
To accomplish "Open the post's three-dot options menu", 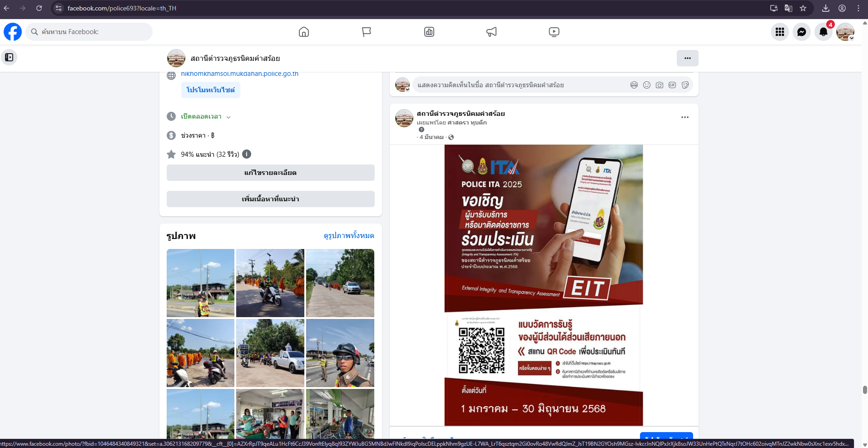I will pos(684,117).
